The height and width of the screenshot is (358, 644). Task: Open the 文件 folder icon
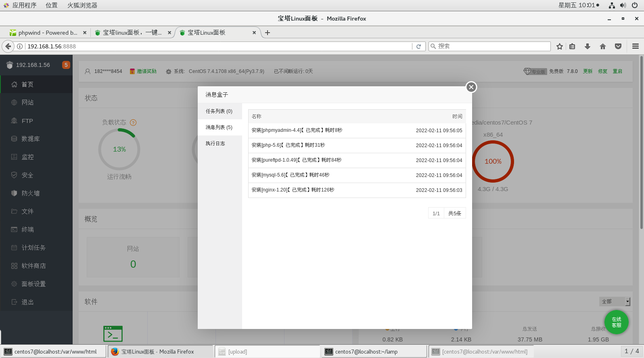(14, 211)
